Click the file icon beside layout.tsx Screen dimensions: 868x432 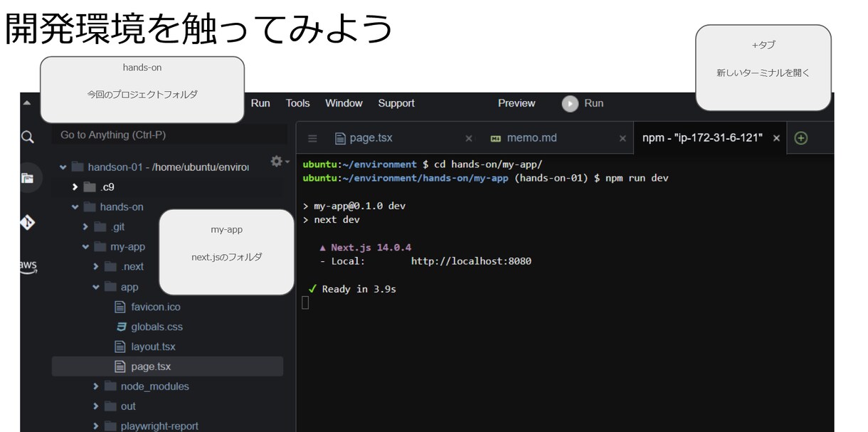tap(120, 347)
